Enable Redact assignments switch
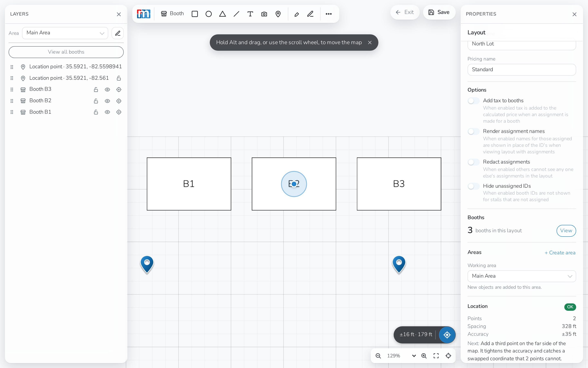Screen dimensions: 588x368 (x=473, y=162)
